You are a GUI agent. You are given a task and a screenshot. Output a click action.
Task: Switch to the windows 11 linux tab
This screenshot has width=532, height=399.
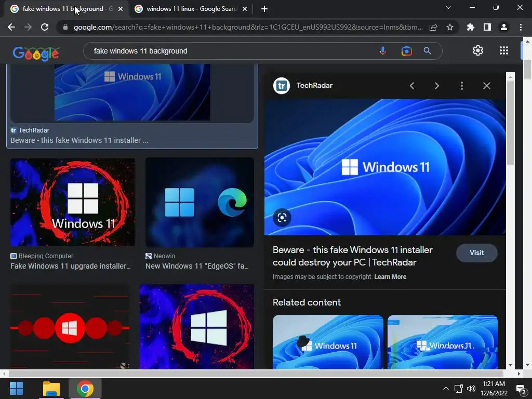pos(192,9)
